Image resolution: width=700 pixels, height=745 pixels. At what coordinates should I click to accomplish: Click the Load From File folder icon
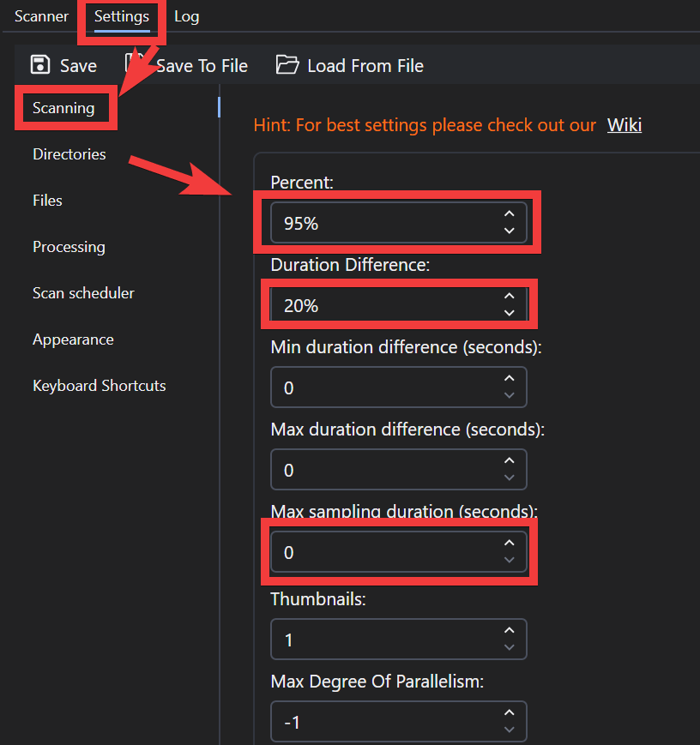[287, 65]
